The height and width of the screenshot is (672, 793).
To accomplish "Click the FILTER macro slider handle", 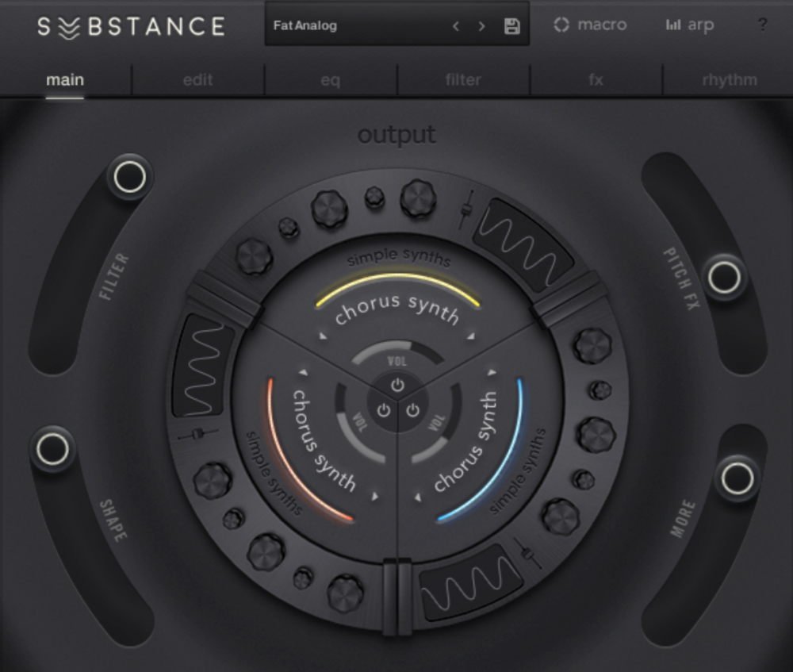I will tap(129, 178).
